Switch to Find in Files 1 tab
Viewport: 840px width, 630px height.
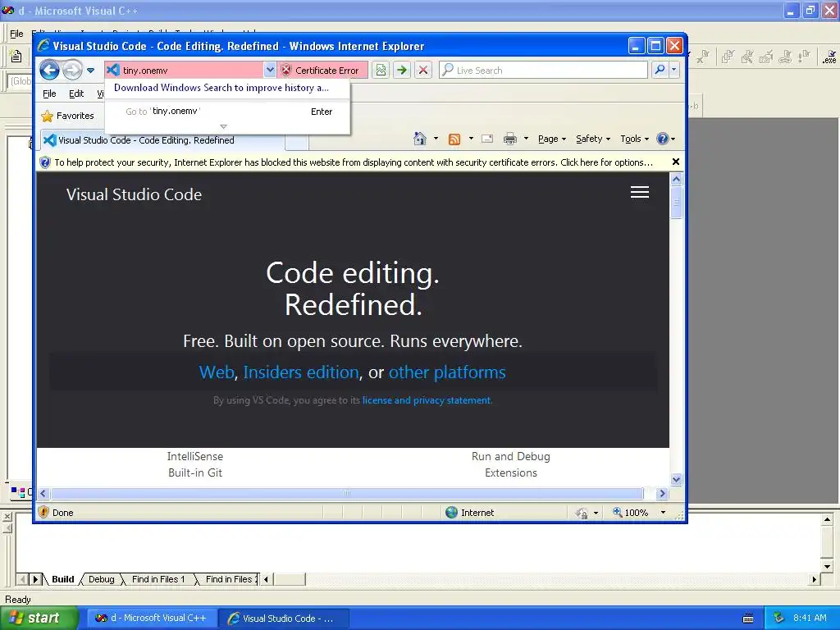click(x=158, y=579)
